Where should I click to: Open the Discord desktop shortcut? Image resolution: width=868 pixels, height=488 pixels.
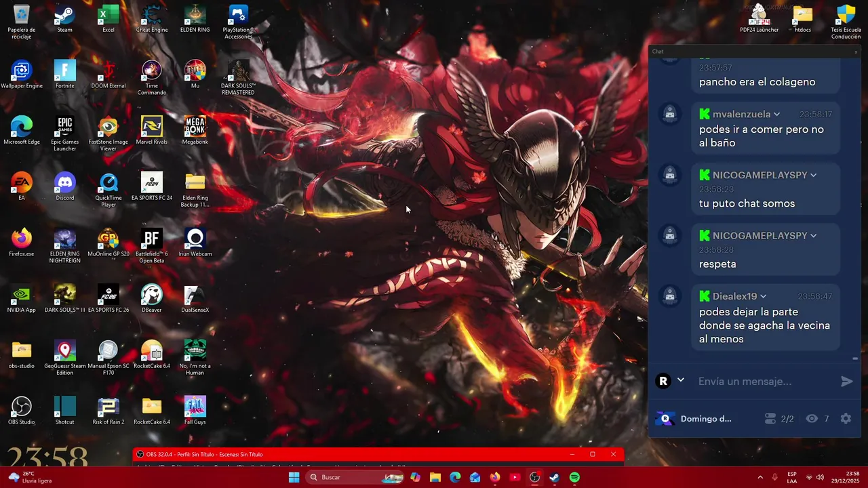pos(64,186)
